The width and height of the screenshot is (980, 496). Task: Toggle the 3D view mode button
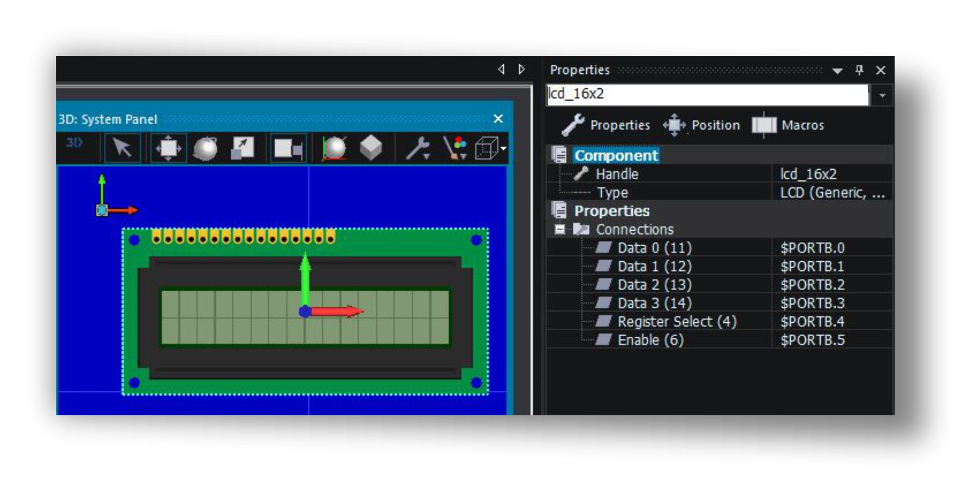point(74,143)
